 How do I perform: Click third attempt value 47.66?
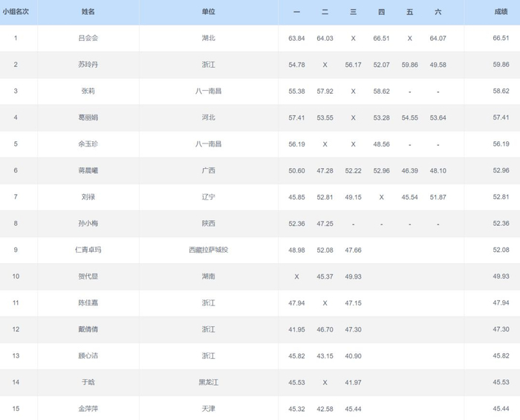(x=353, y=251)
